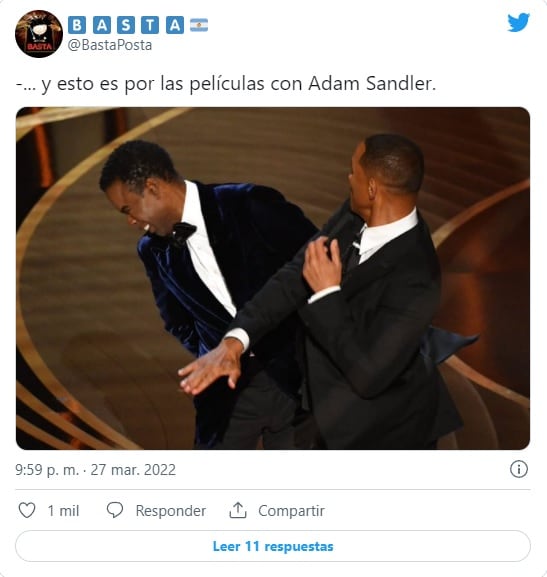Screen dimensions: 547x577
Task: Click the Argentina flag emoji beside the name
Action: click(x=199, y=25)
